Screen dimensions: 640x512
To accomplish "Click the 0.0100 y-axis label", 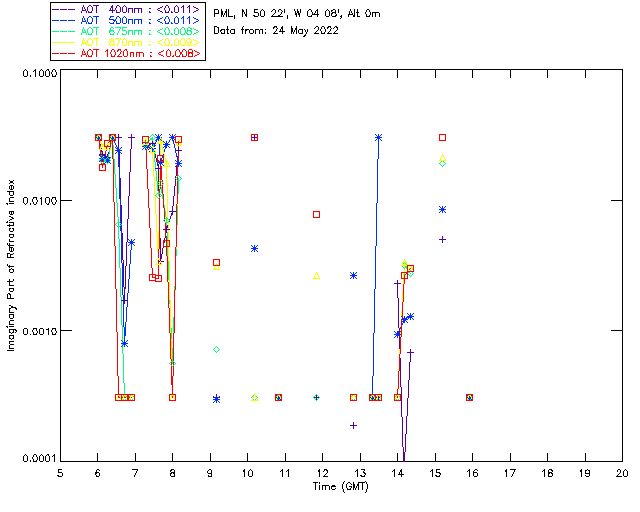I will (40, 201).
